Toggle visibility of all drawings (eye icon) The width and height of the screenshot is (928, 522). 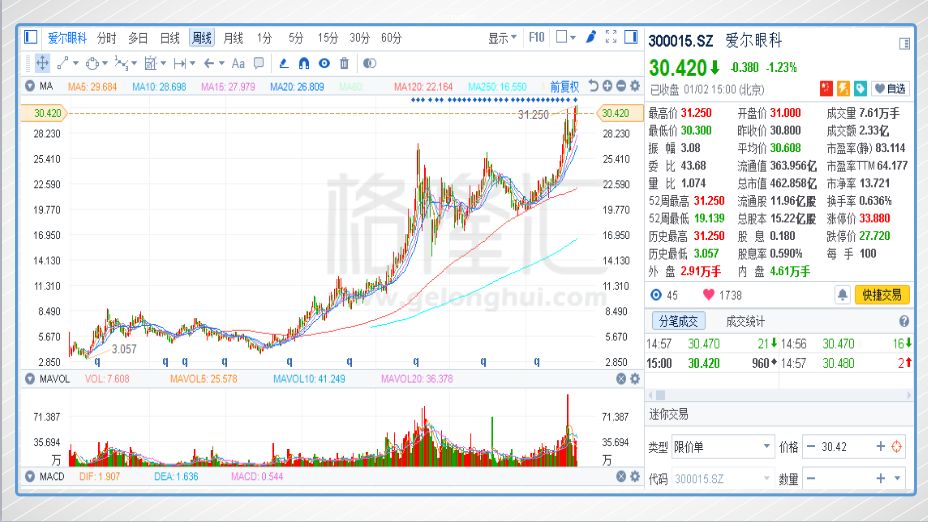[x=324, y=63]
